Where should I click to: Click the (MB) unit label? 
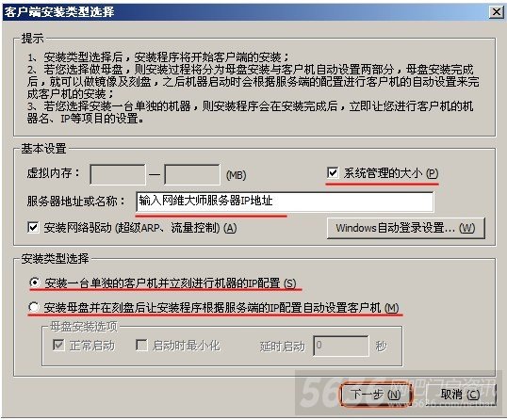tap(236, 175)
